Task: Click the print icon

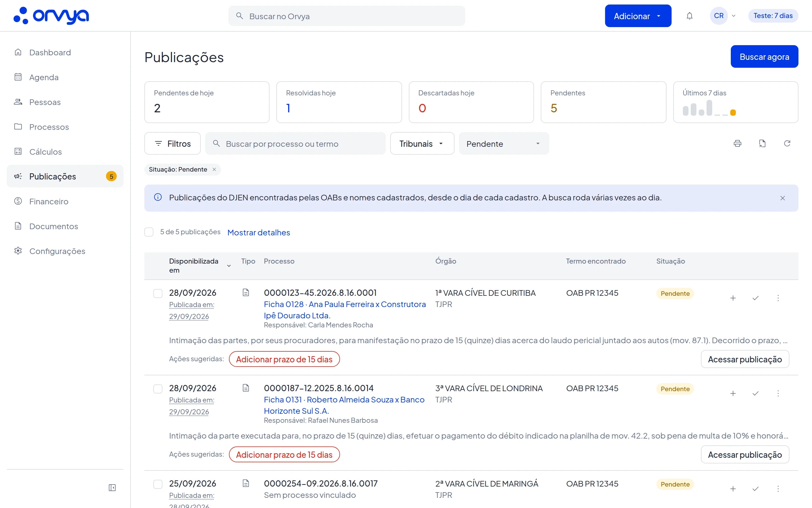Action: [x=738, y=143]
